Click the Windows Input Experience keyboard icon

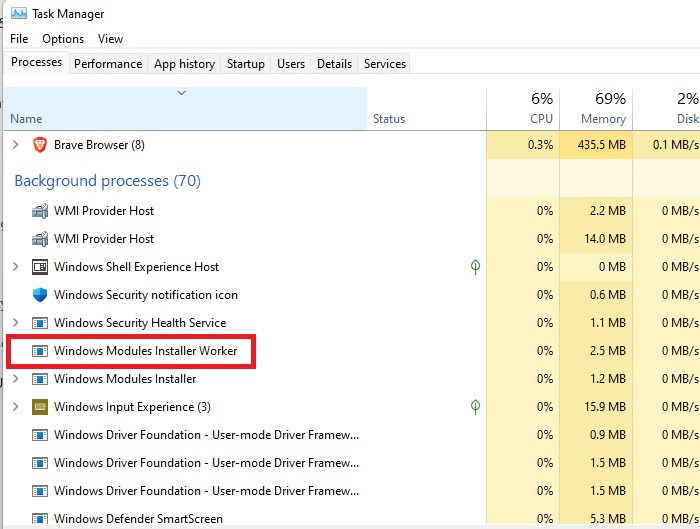pyautogui.click(x=40, y=407)
